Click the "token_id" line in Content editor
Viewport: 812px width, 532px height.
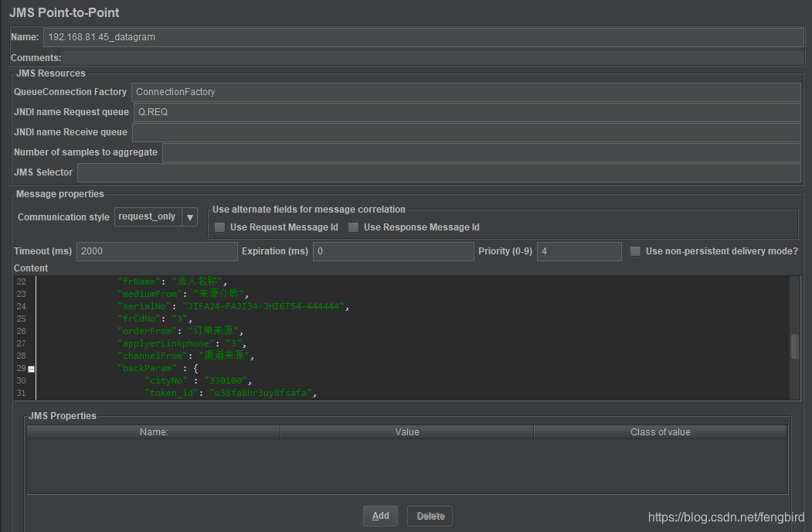(x=230, y=393)
